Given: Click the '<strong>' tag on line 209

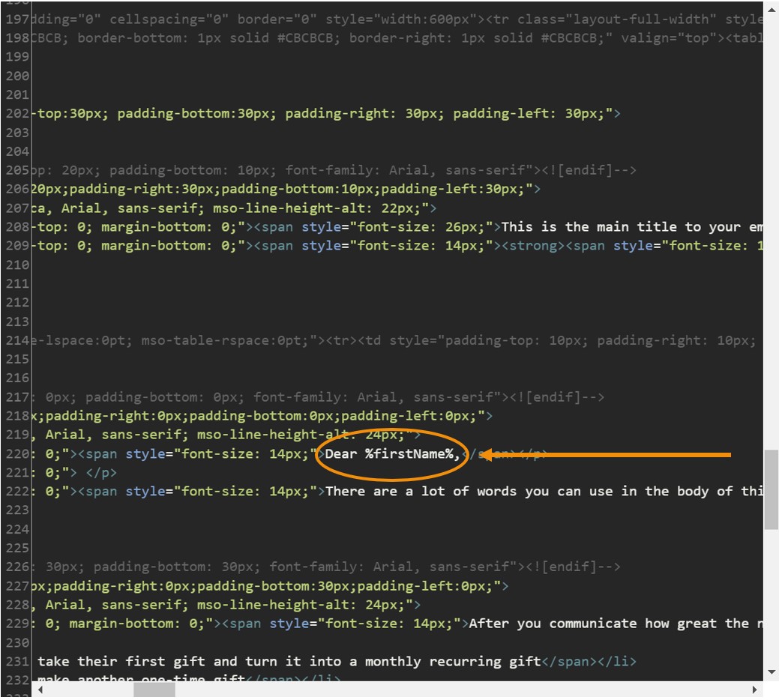Looking at the screenshot, I should point(533,246).
